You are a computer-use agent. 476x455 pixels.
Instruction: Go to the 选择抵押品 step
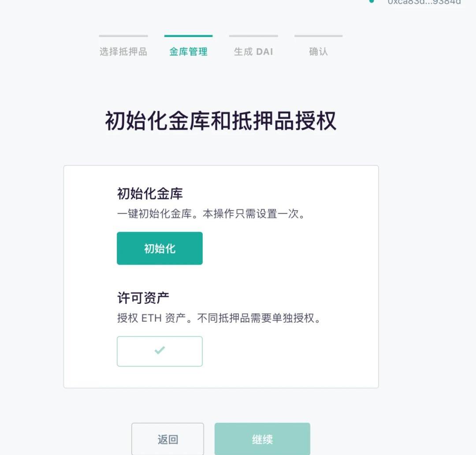123,51
